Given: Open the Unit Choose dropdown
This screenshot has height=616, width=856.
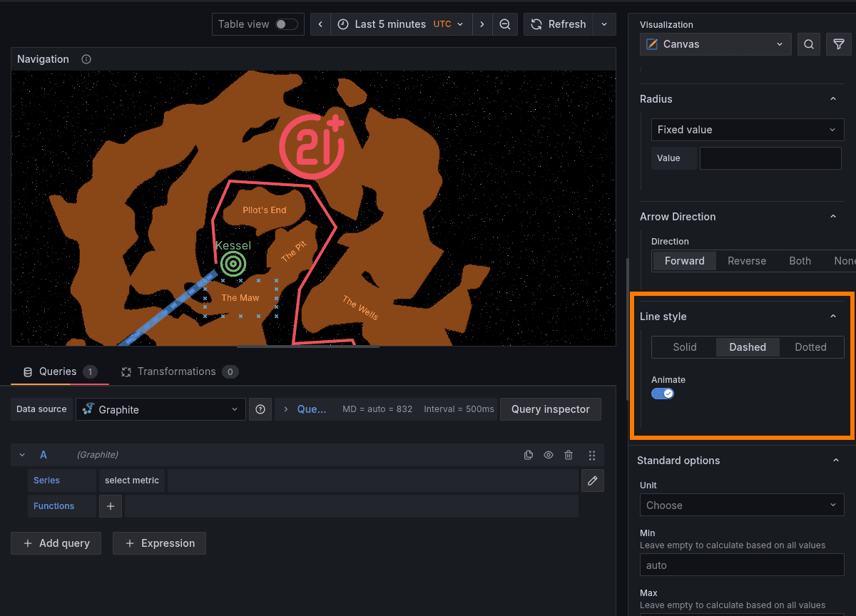Looking at the screenshot, I should 742,505.
